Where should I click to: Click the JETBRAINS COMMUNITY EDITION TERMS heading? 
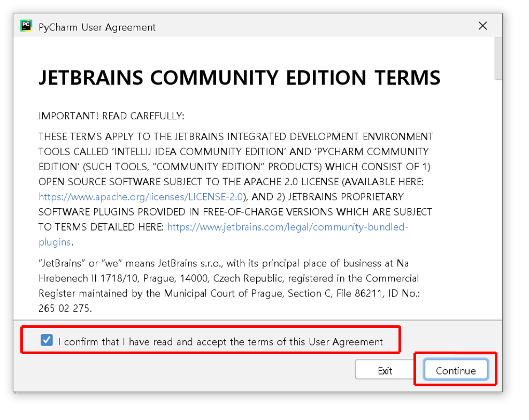click(240, 78)
